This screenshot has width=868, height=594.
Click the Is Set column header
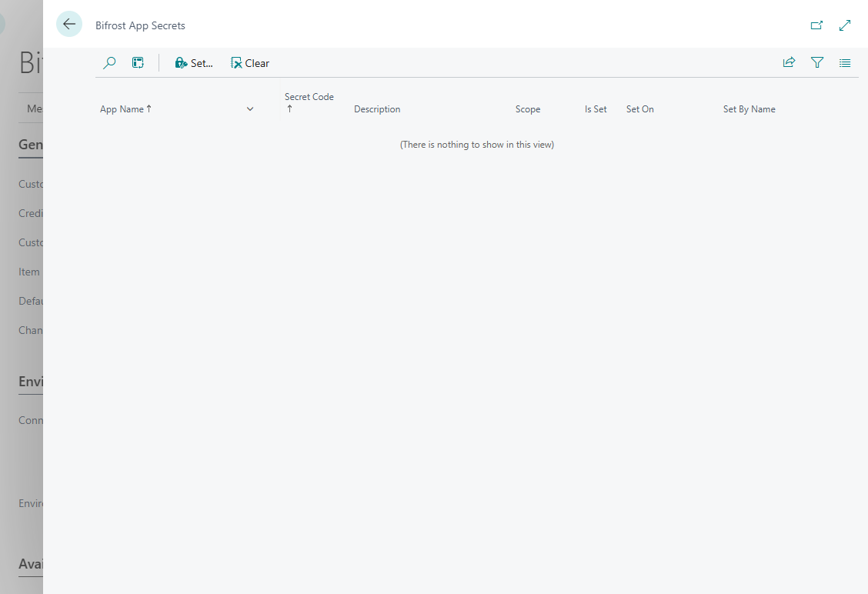point(596,109)
